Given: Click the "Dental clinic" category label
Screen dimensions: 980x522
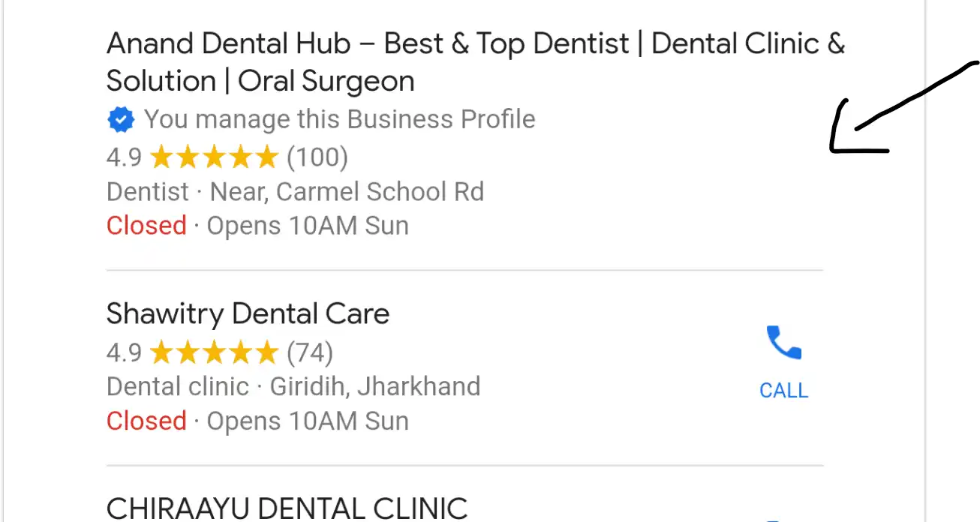Looking at the screenshot, I should (x=177, y=387).
